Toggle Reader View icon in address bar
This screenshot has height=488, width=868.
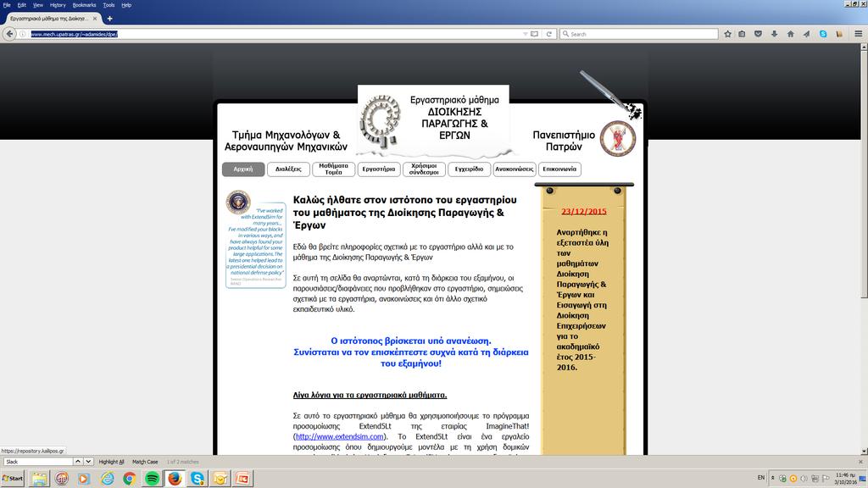click(534, 34)
